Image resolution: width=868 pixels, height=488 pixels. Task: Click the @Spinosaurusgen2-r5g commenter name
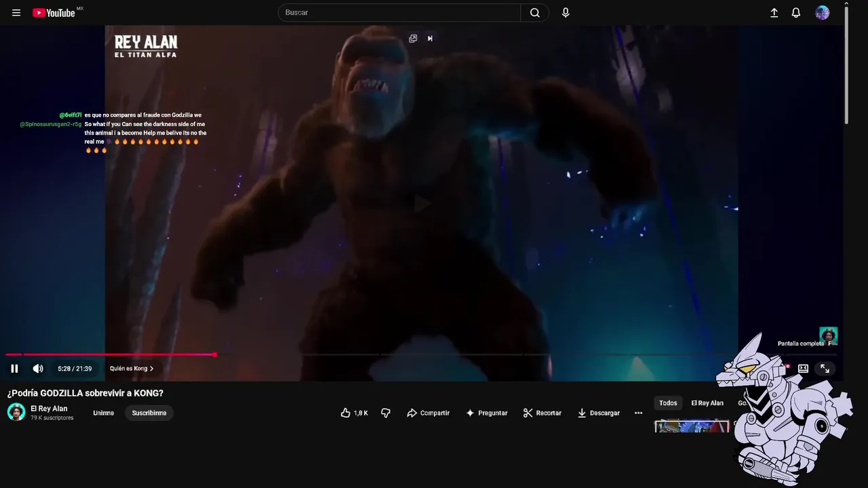click(x=51, y=125)
